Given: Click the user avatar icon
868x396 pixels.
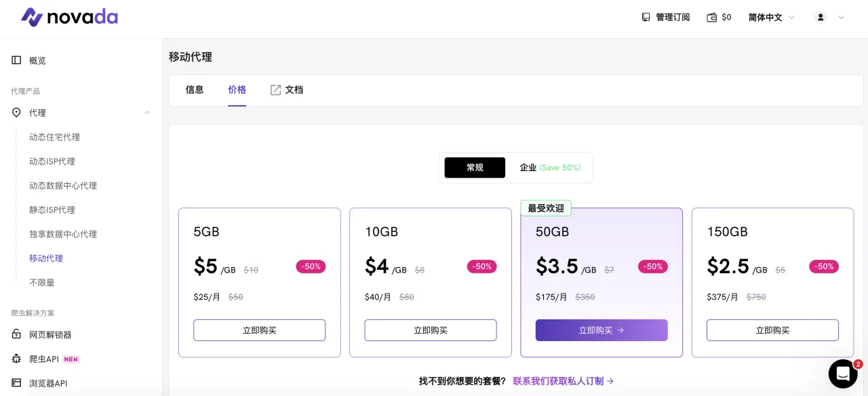Looking at the screenshot, I should click(x=821, y=18).
